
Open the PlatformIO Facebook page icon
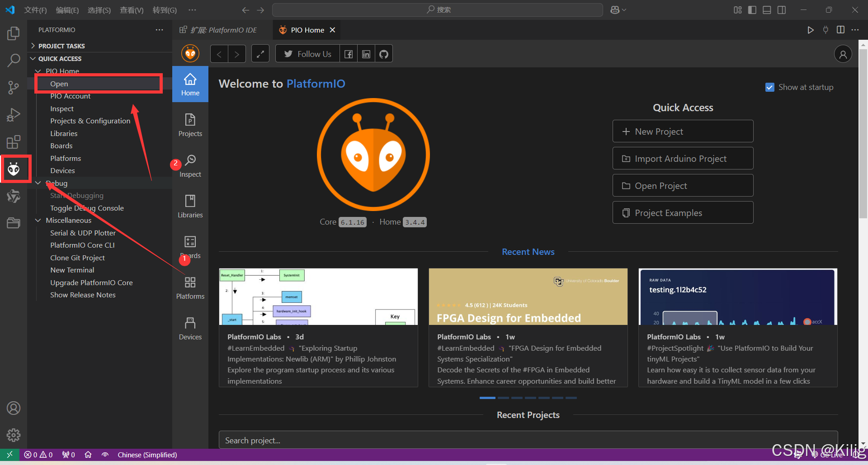coord(349,54)
